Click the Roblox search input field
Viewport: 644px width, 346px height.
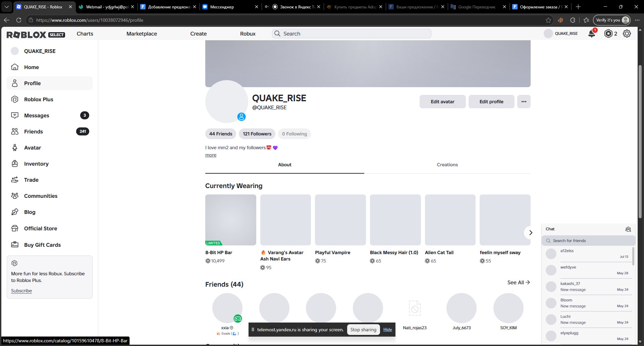pos(352,34)
